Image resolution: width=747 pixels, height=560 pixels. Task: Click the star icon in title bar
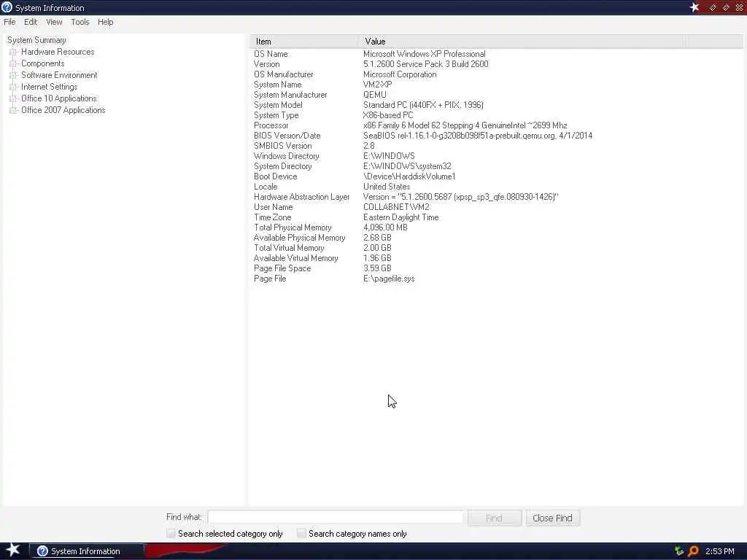pyautogui.click(x=694, y=7)
